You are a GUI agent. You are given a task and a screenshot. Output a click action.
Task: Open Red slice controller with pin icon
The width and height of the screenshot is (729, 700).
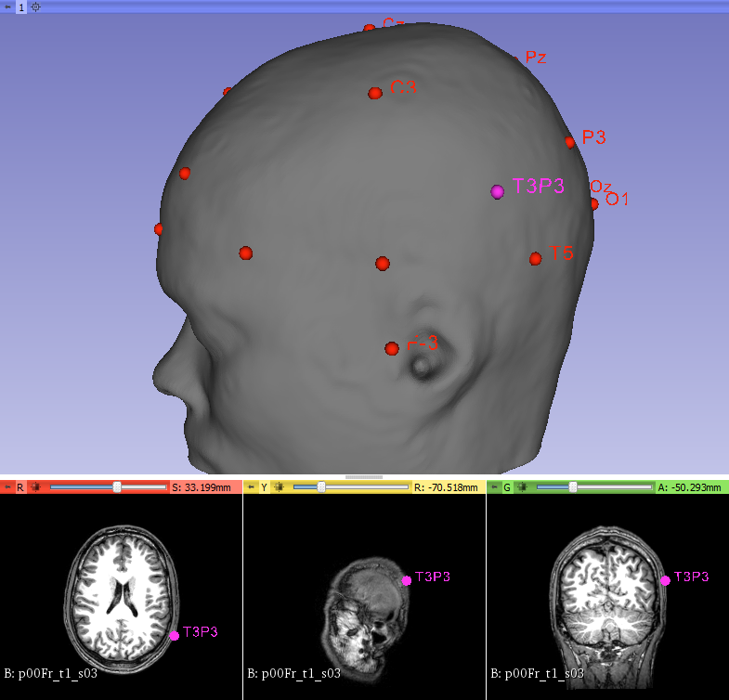pos(7,486)
